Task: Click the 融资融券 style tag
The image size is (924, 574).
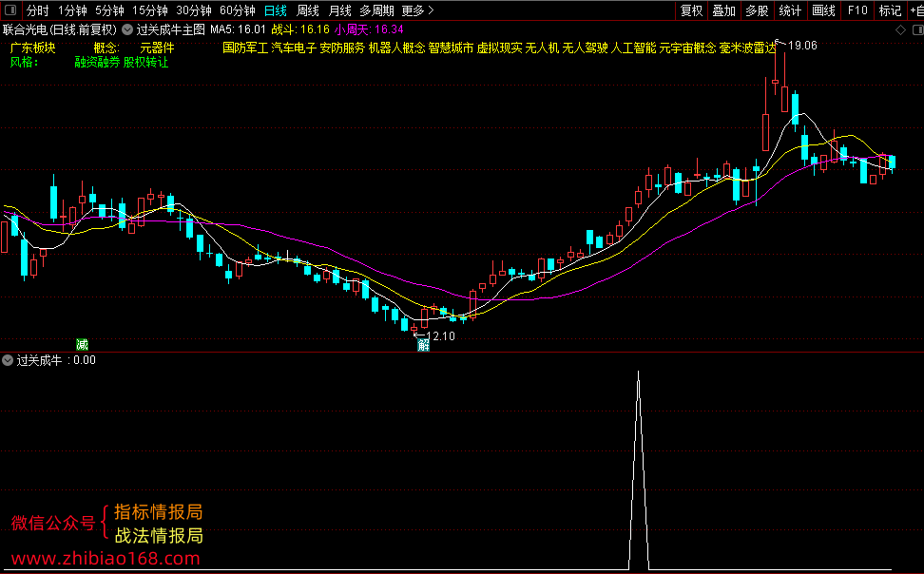Action: [x=97, y=62]
